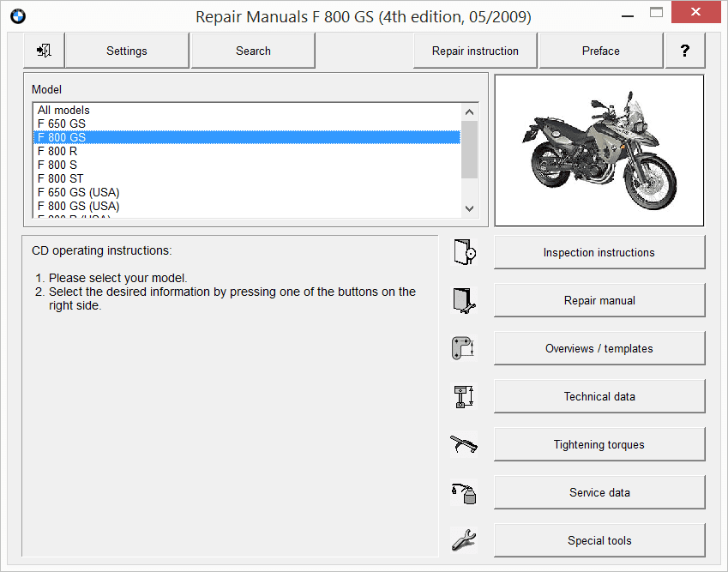This screenshot has height=572, width=728.
Task: Select F 800 ST model
Action: click(x=60, y=178)
